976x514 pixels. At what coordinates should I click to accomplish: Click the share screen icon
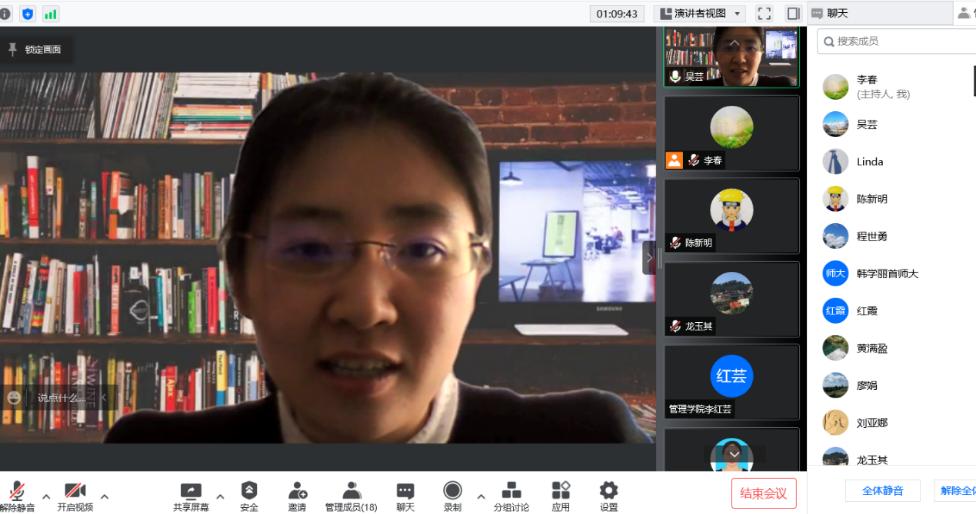tap(190, 492)
